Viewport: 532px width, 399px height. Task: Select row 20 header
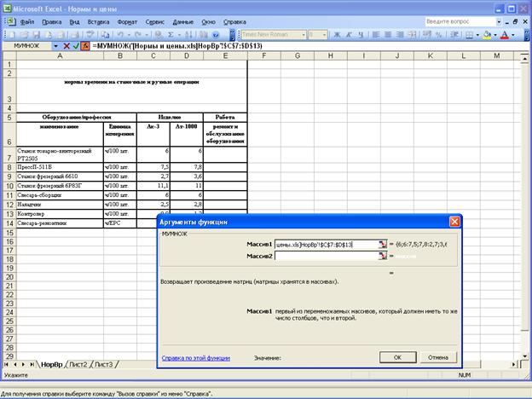click(9, 277)
